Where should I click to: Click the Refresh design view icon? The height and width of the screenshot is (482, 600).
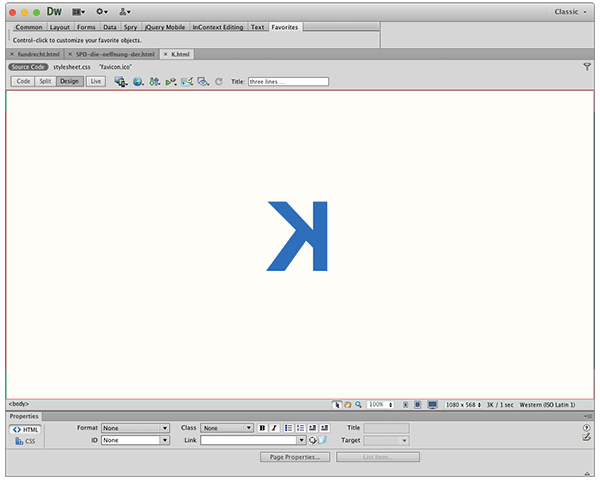219,81
